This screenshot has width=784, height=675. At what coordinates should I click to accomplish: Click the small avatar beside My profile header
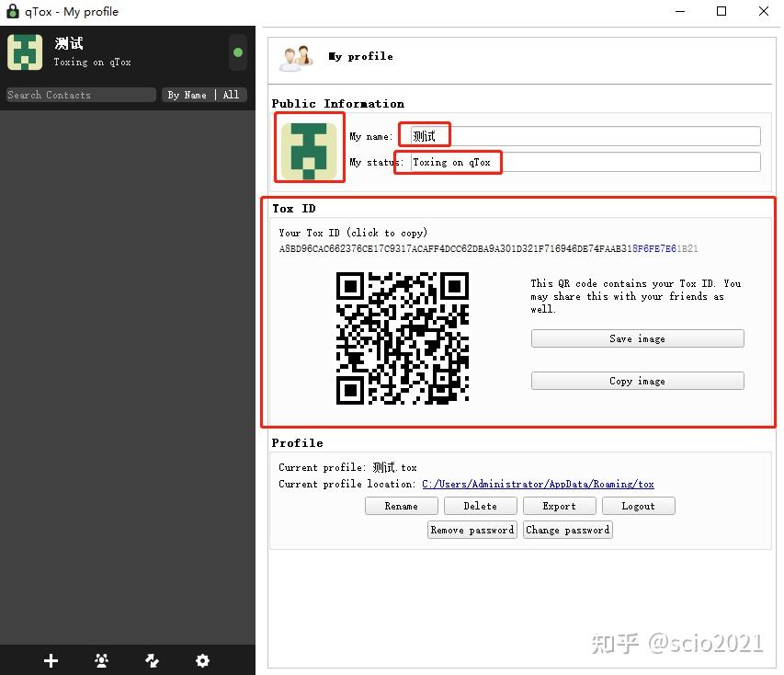click(x=295, y=56)
